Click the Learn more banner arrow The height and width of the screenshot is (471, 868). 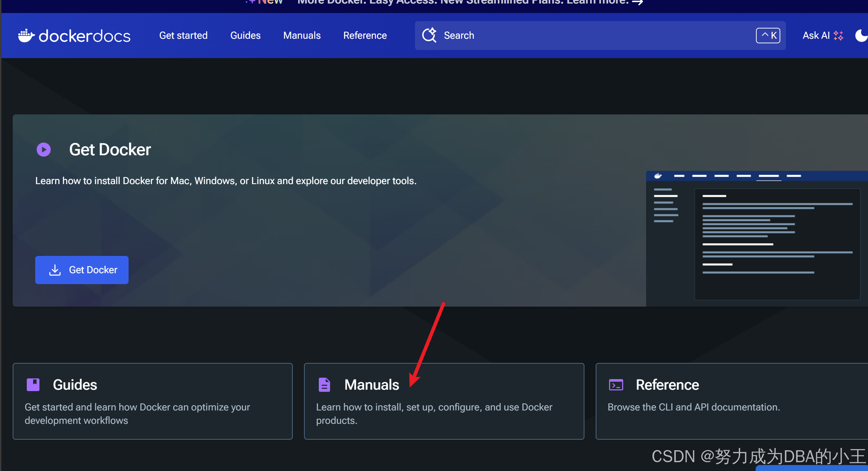point(638,3)
